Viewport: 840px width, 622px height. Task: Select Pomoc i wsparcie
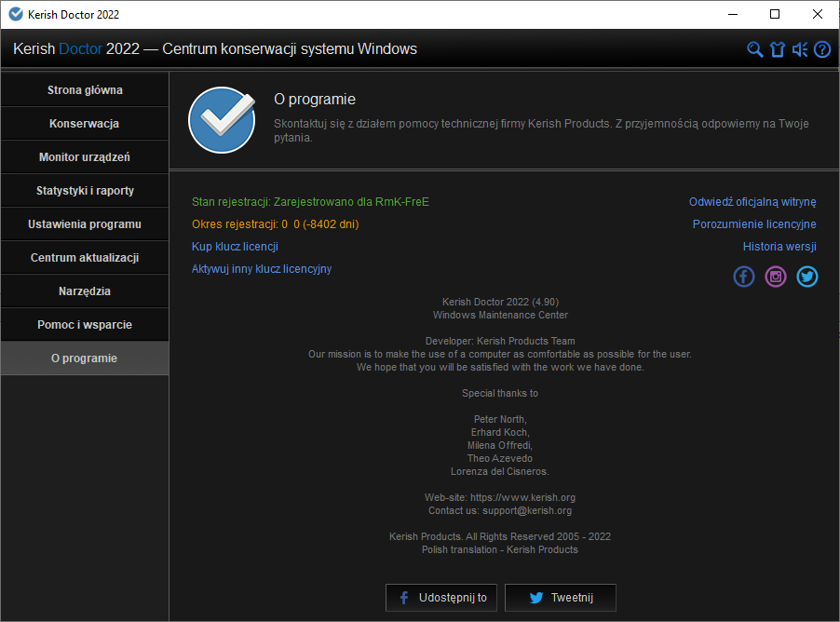85,325
